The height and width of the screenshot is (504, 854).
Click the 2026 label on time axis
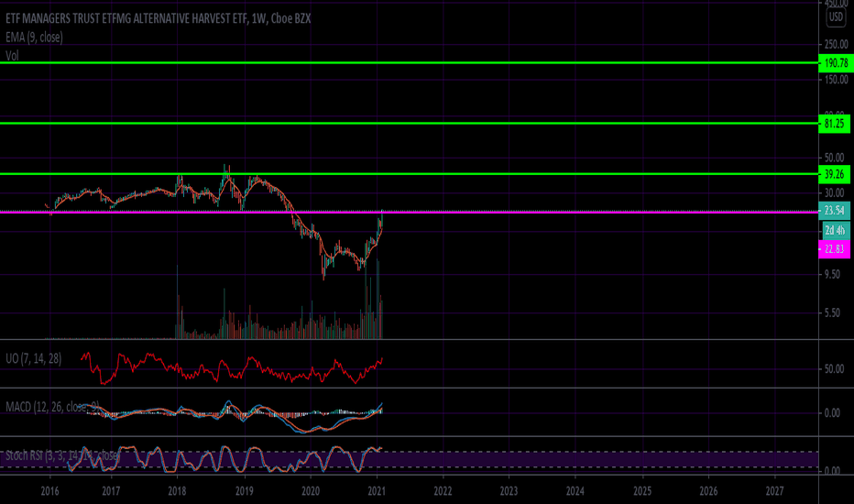pos(708,491)
